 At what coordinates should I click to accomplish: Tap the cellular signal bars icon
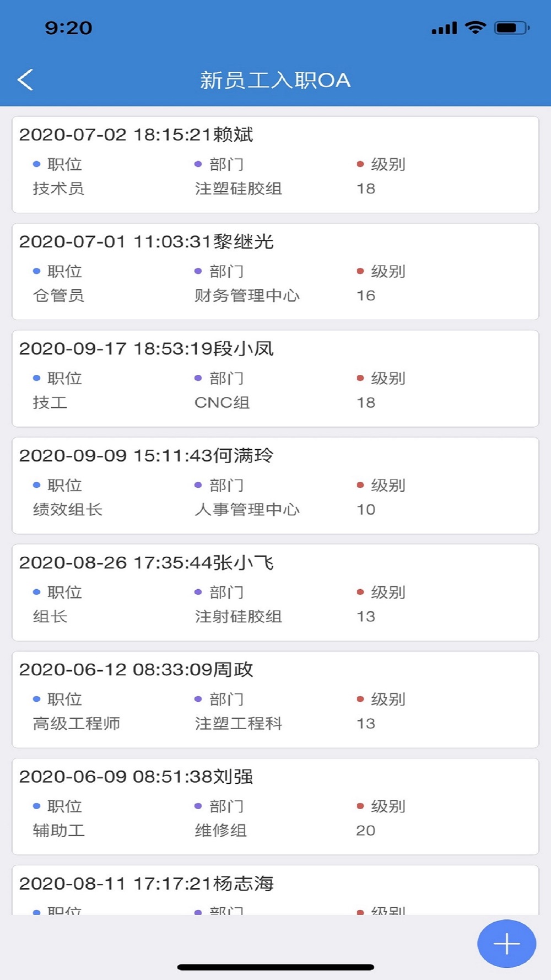pyautogui.click(x=444, y=28)
